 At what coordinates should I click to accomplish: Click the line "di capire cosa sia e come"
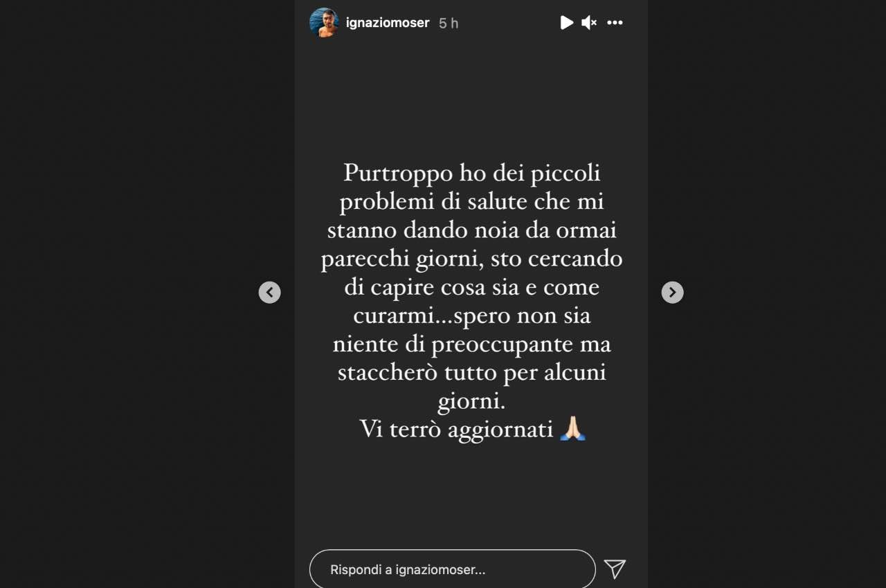(x=471, y=287)
